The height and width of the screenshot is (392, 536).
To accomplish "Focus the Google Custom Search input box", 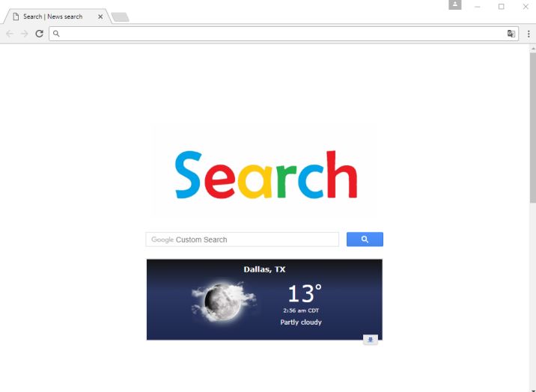I will (243, 239).
